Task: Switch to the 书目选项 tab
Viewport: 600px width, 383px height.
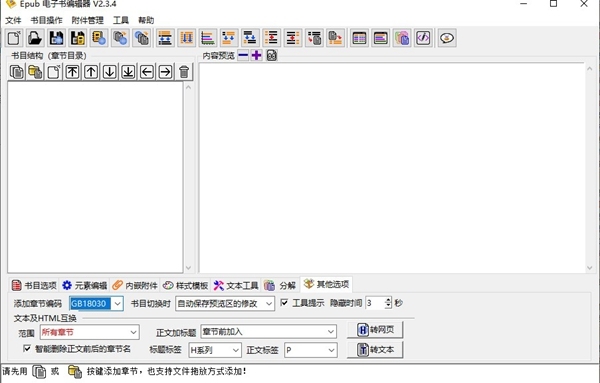Action: tap(34, 285)
